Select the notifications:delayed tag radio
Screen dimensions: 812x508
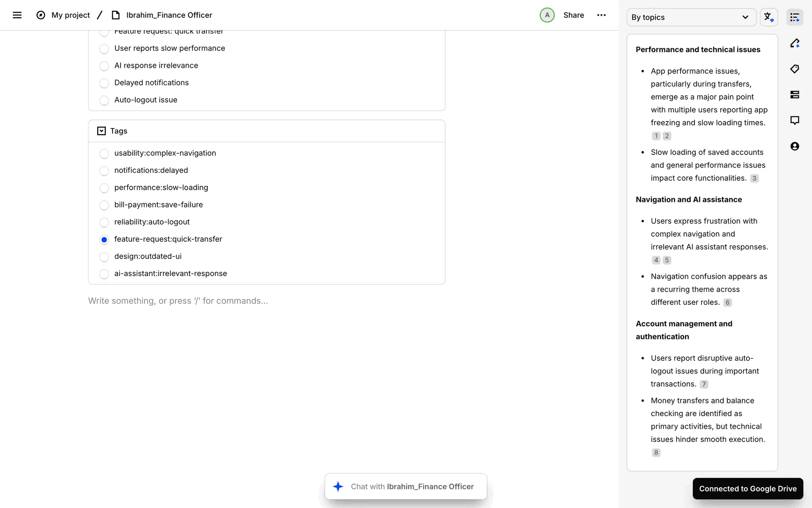coord(104,171)
